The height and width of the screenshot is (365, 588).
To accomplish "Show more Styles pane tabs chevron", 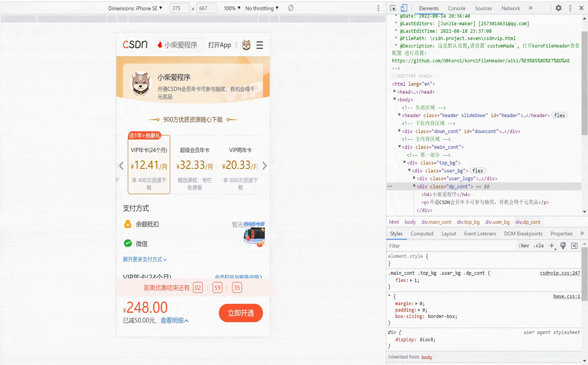I will tap(582, 233).
